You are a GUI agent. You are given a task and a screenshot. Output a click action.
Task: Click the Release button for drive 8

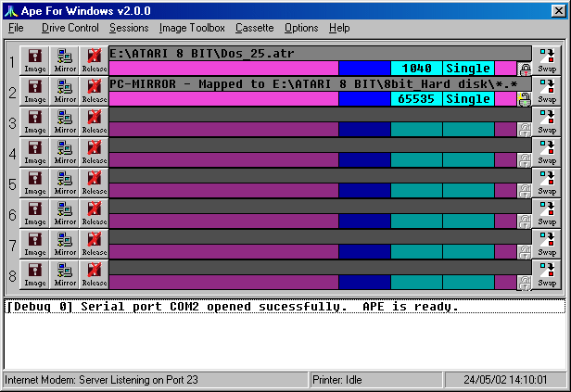coord(94,274)
